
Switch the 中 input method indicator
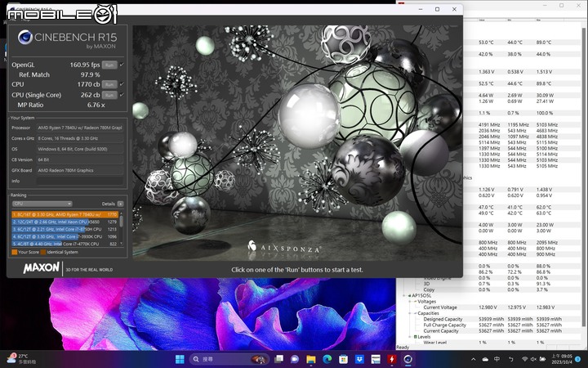pos(497,359)
